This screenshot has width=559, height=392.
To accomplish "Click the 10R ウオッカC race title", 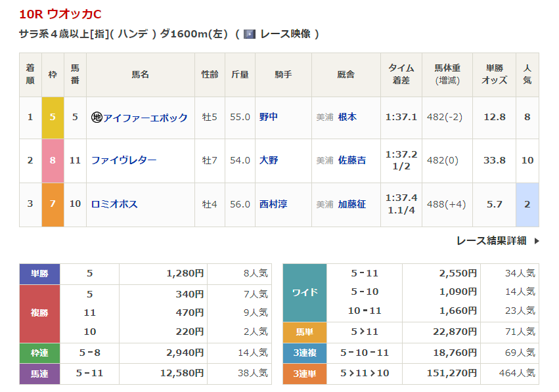I will (60, 14).
